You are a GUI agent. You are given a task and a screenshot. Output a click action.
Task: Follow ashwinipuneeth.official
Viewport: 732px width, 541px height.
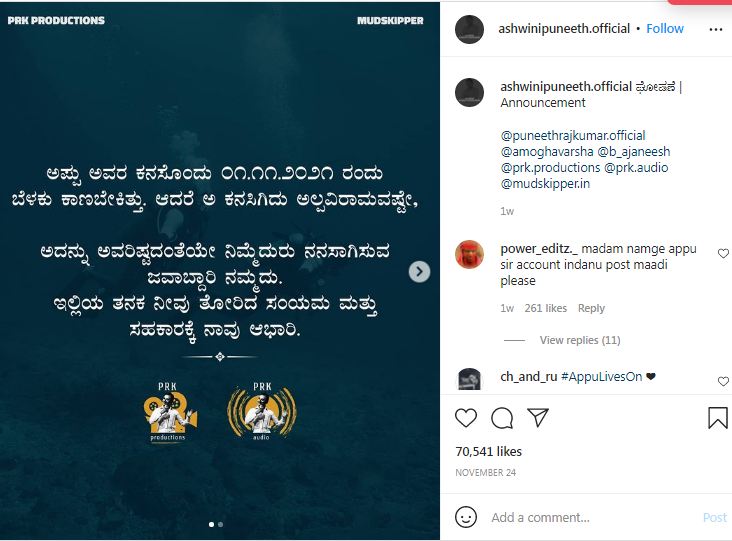point(665,29)
